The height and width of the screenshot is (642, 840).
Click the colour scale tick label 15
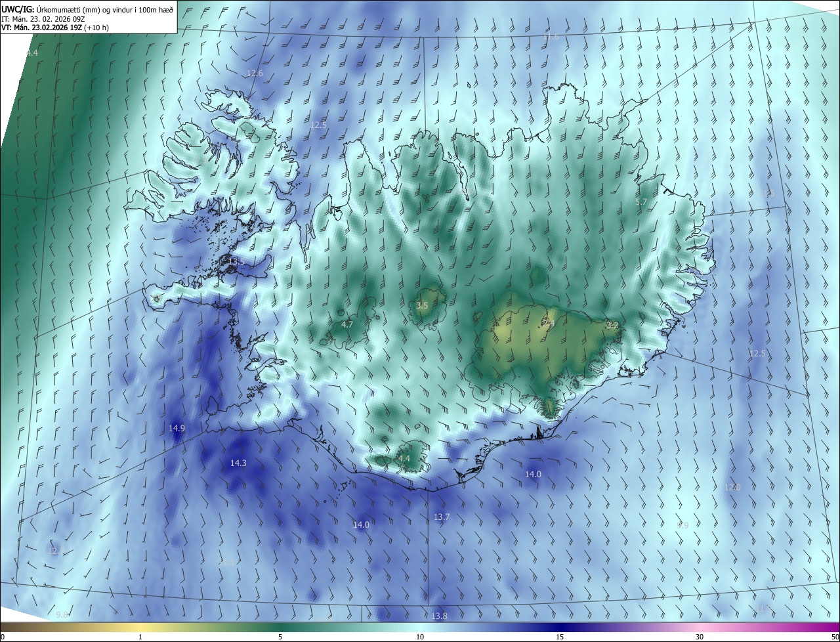coord(560,637)
